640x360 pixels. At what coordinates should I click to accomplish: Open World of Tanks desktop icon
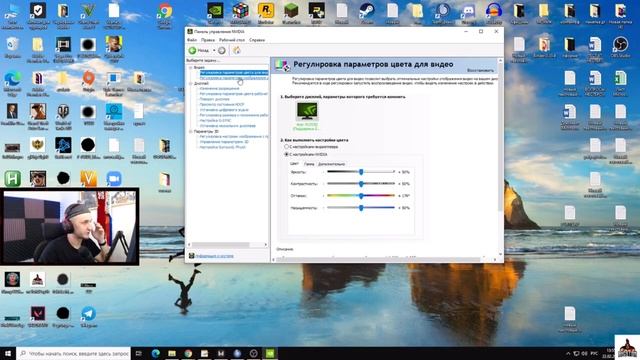63,115
